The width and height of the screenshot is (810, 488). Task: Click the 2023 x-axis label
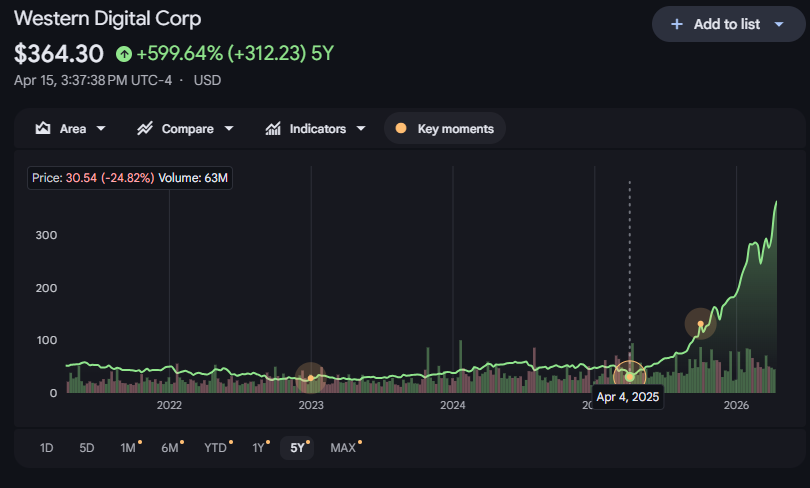(x=311, y=405)
